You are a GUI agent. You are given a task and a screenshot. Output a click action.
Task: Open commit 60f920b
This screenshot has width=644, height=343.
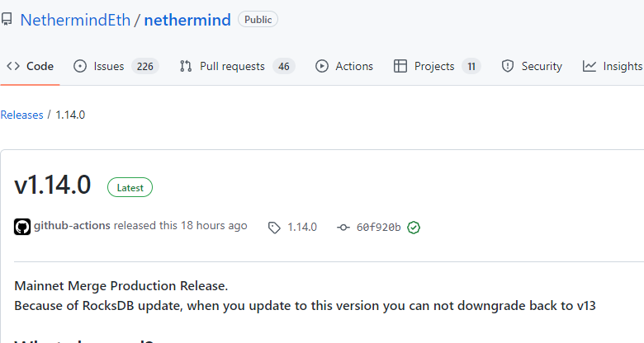pos(379,228)
